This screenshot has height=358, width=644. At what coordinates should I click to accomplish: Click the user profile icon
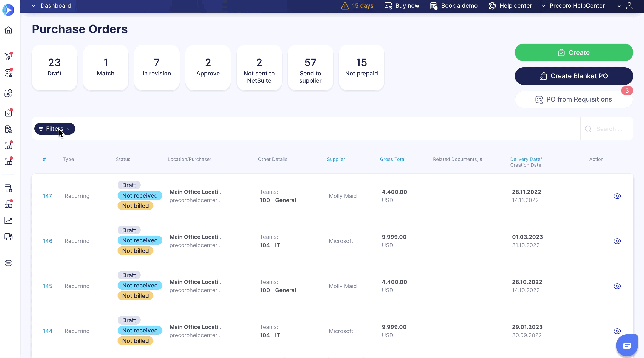coord(629,6)
